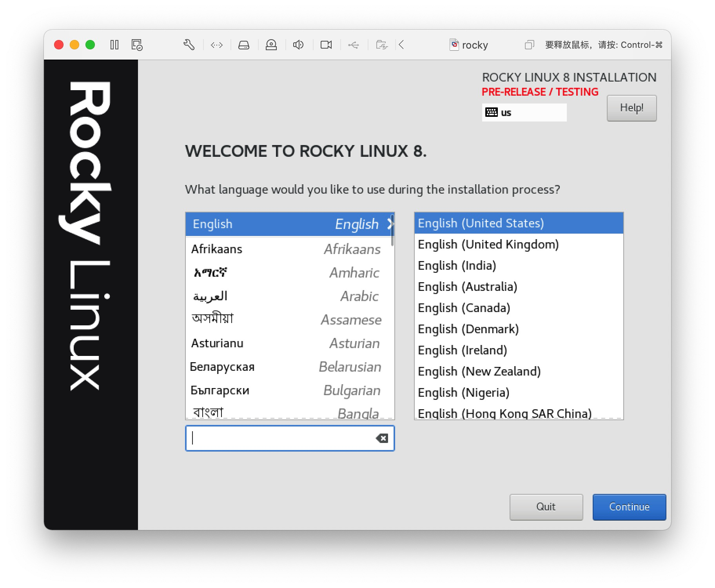Minimize the rocky VM window
This screenshot has height=588, width=715.
point(74,45)
